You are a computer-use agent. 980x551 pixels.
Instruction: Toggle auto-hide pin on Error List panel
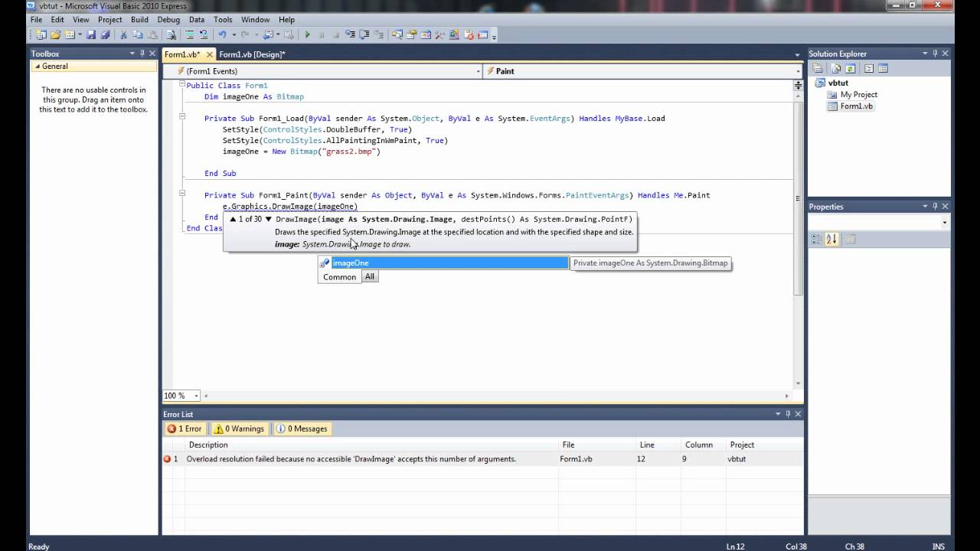tap(788, 414)
